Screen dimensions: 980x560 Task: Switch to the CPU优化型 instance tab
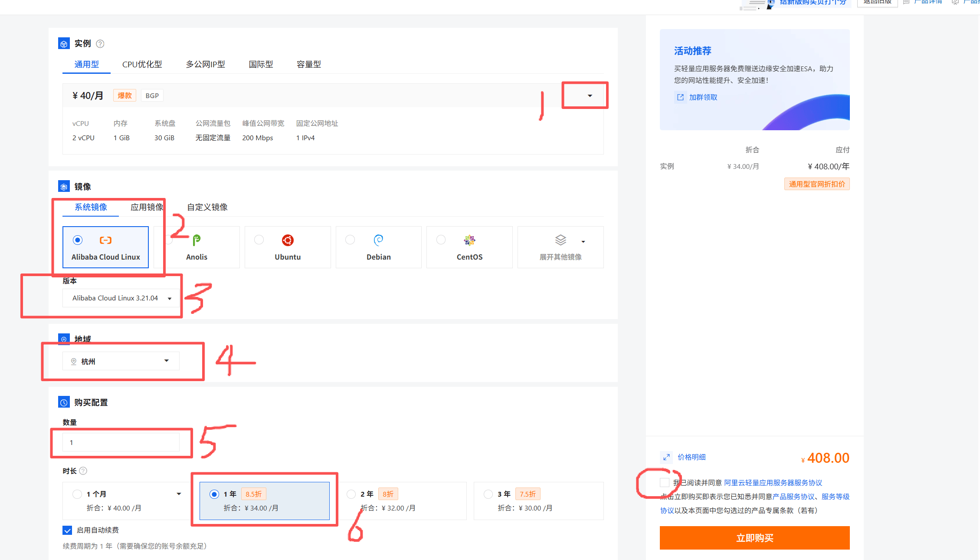click(x=142, y=64)
